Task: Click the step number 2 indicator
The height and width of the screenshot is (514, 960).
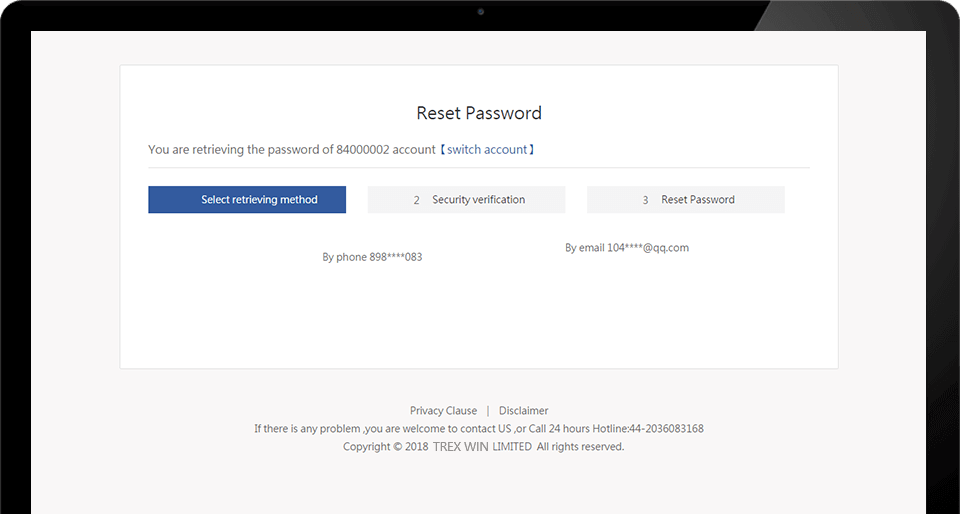Action: click(x=416, y=200)
